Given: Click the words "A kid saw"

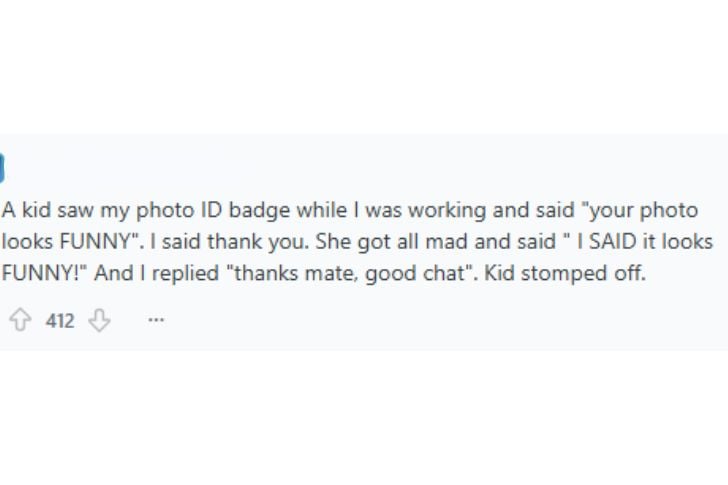Looking at the screenshot, I should 38,212.
